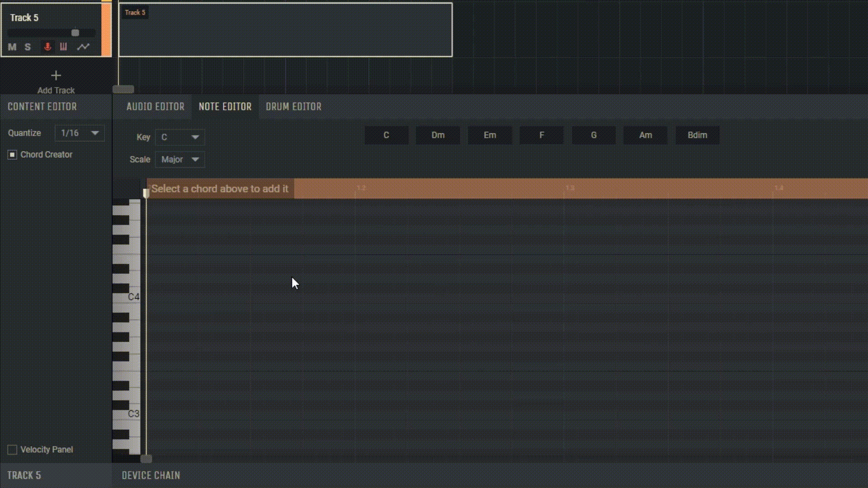Select the Am chord in Chord Creator

point(645,135)
